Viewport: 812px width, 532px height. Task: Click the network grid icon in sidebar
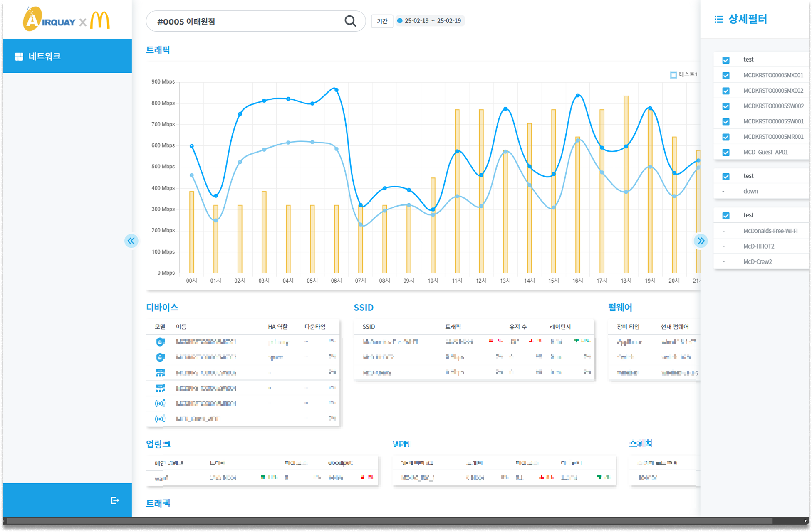(19, 57)
